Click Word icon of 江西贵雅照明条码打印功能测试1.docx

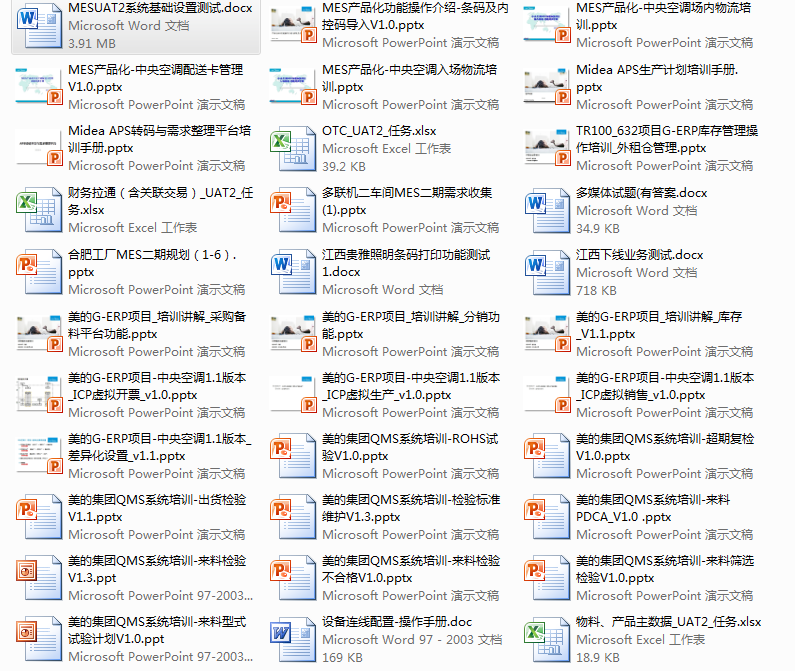pos(293,271)
